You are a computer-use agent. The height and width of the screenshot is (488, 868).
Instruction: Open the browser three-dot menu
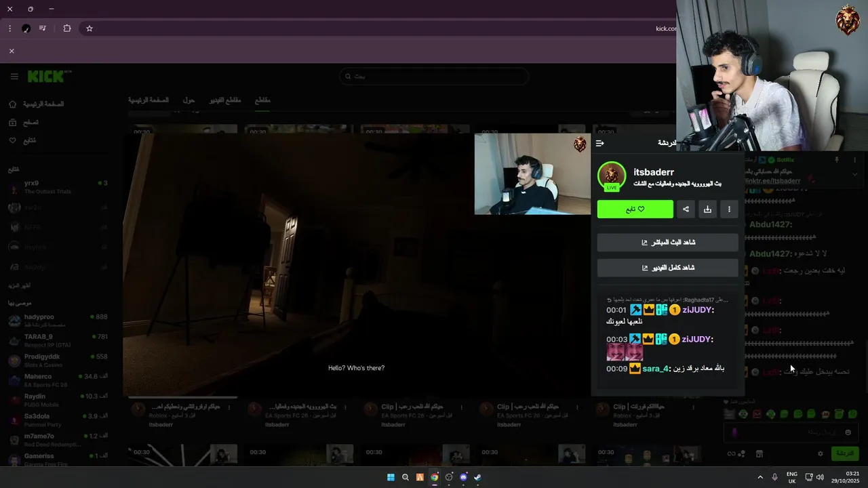point(9,28)
